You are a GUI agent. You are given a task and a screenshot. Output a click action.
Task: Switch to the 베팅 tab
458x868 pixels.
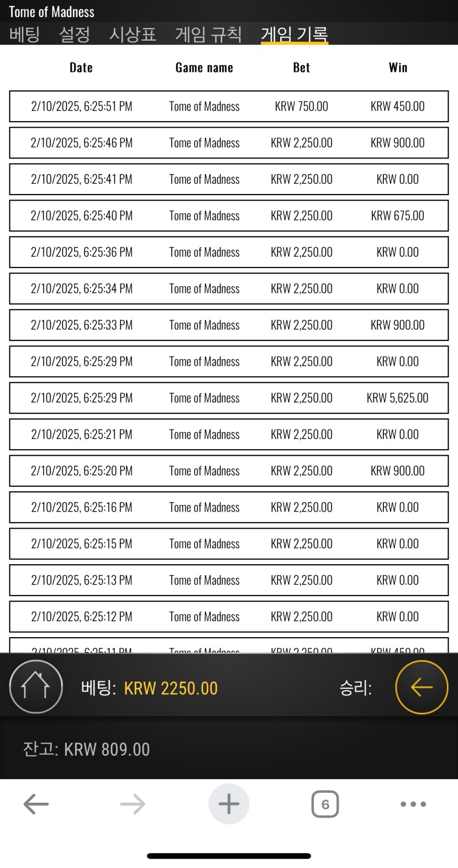[x=24, y=35]
